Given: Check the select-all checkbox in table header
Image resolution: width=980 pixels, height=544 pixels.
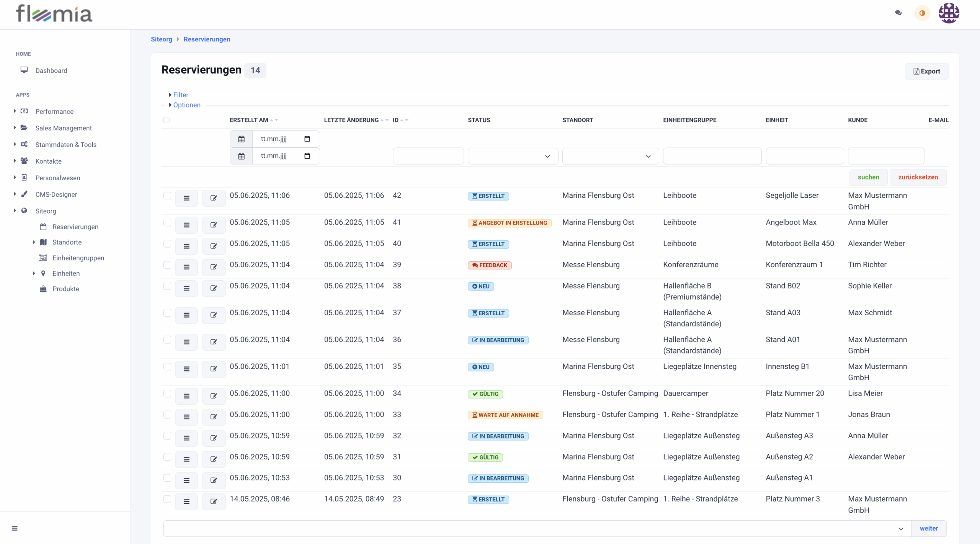Looking at the screenshot, I should click(x=167, y=120).
